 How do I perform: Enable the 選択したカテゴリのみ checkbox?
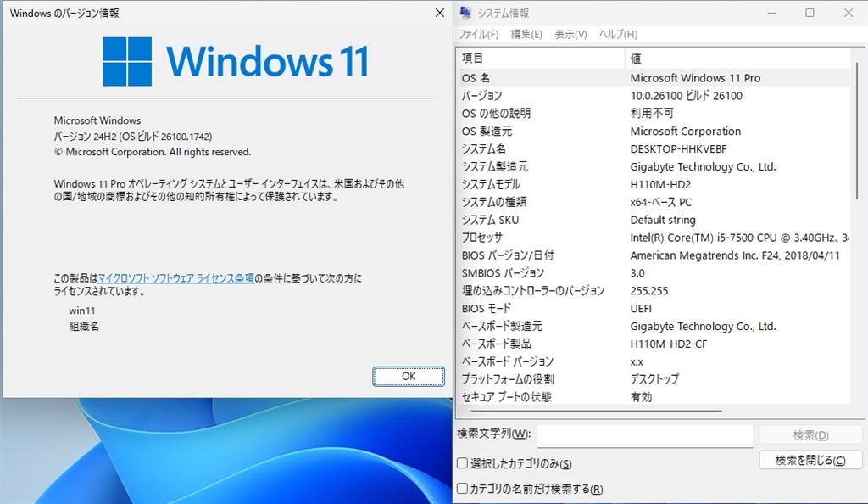(462, 463)
